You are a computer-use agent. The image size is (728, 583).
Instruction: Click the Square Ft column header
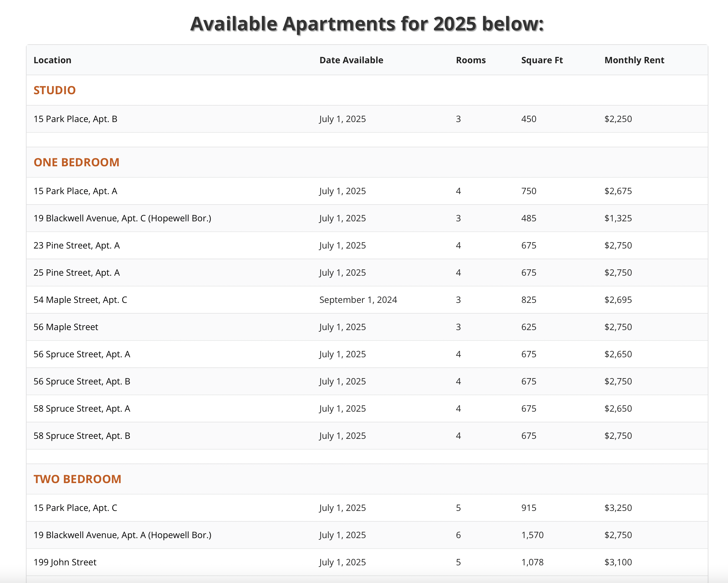coord(542,60)
